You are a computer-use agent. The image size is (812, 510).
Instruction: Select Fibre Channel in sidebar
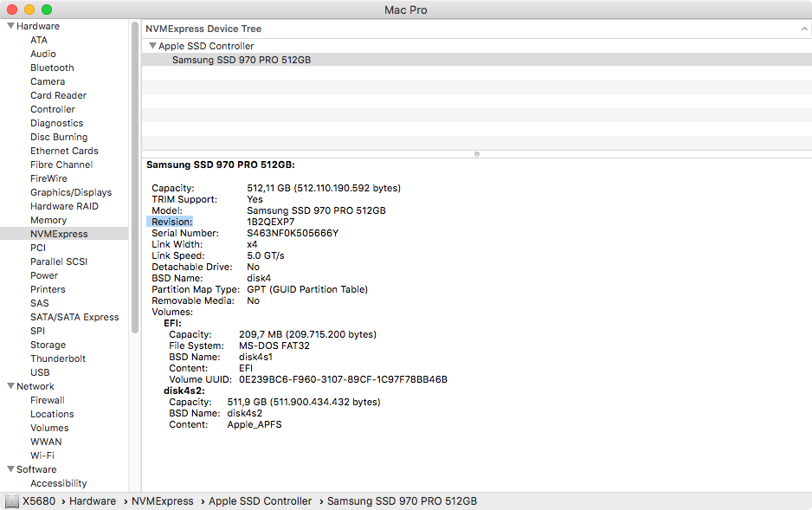tap(61, 165)
